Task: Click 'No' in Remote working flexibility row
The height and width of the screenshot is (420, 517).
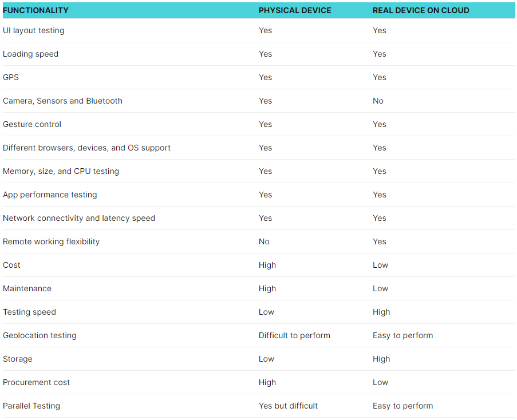Action: 264,241
